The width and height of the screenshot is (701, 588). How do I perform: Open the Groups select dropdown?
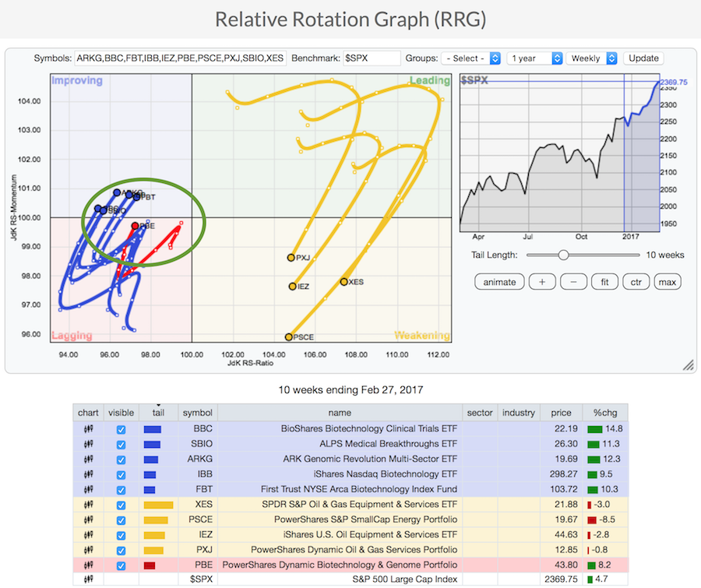(x=471, y=58)
